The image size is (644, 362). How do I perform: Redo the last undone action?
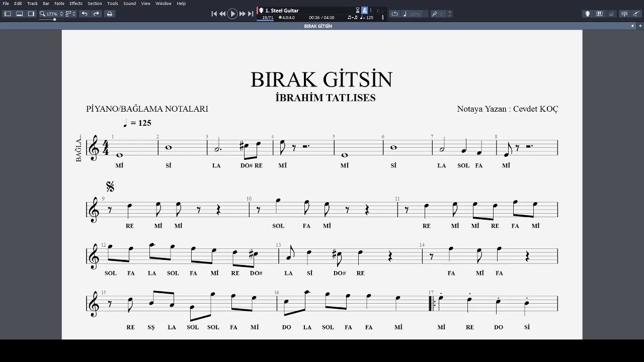[x=96, y=14]
